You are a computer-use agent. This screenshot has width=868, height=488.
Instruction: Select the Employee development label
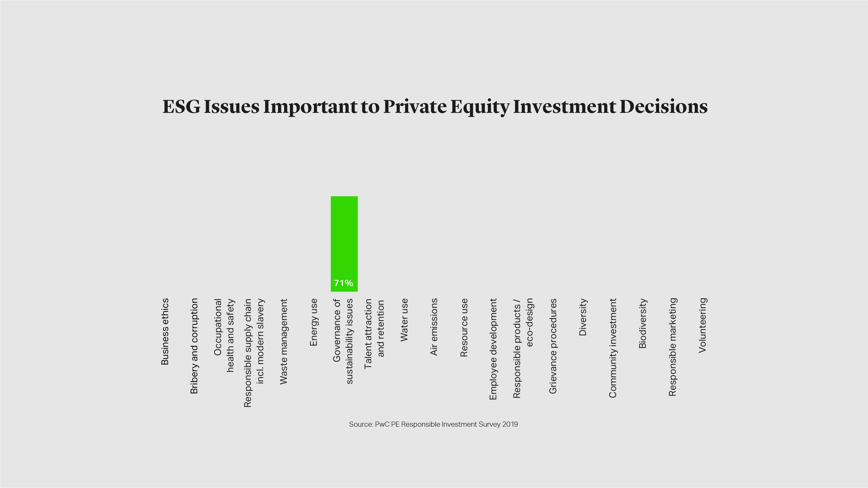(x=493, y=349)
